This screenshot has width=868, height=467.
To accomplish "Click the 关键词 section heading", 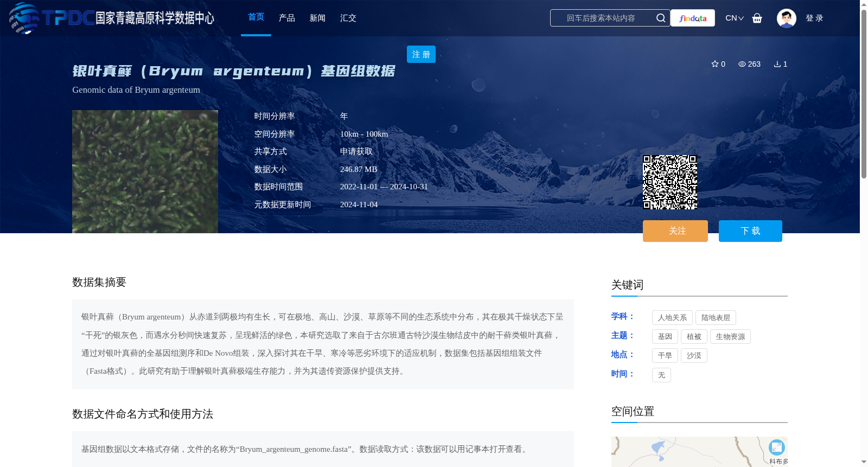I will tap(627, 285).
